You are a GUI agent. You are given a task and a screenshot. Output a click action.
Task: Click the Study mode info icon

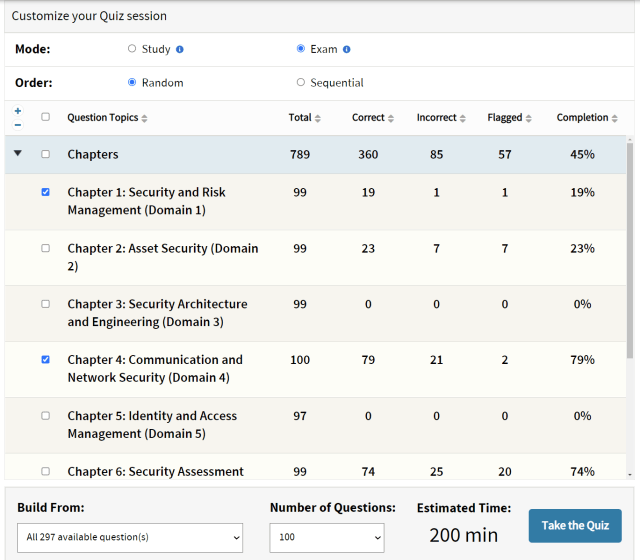point(180,49)
